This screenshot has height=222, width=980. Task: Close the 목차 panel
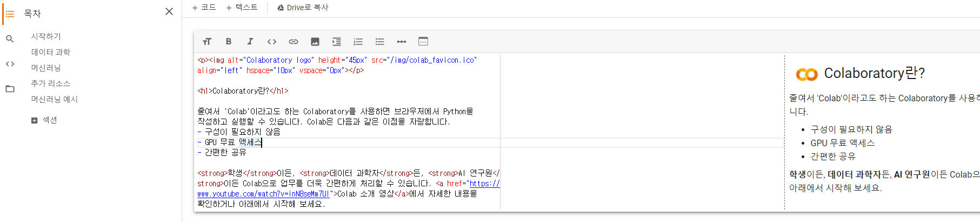click(169, 11)
